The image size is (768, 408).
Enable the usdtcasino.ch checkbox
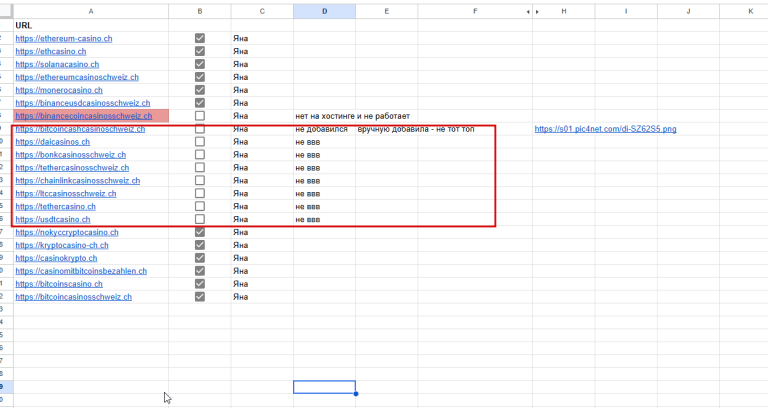(x=200, y=219)
